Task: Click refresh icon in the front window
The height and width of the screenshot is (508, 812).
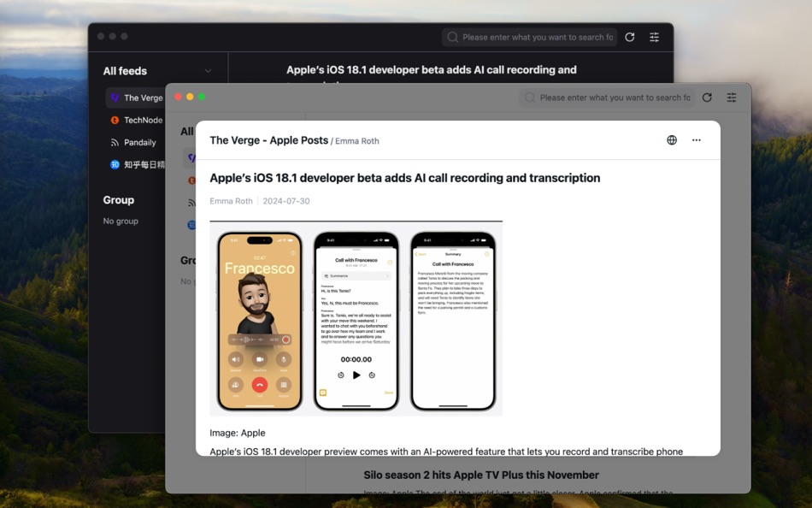Action: (707, 97)
